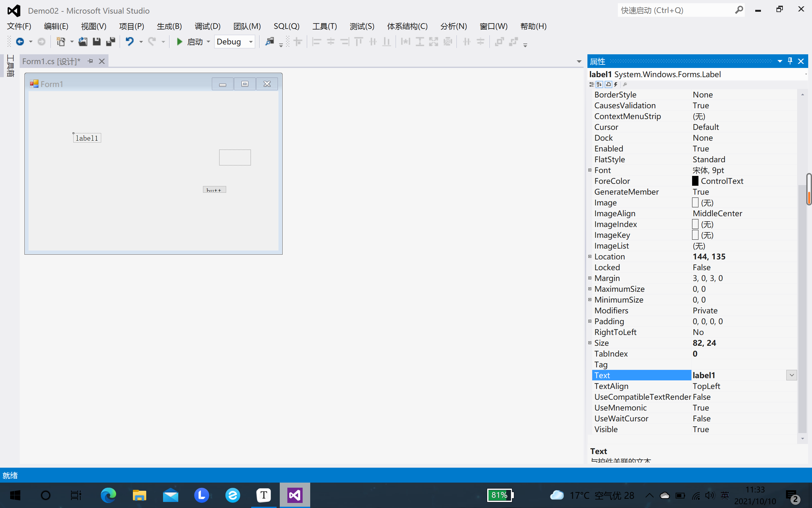Expand the Location property
The height and width of the screenshot is (508, 812).
pos(590,256)
